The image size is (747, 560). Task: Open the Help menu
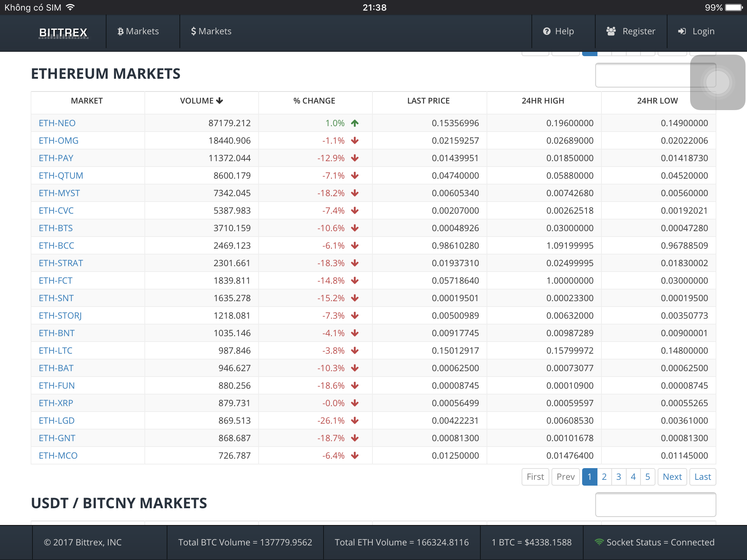tap(558, 31)
